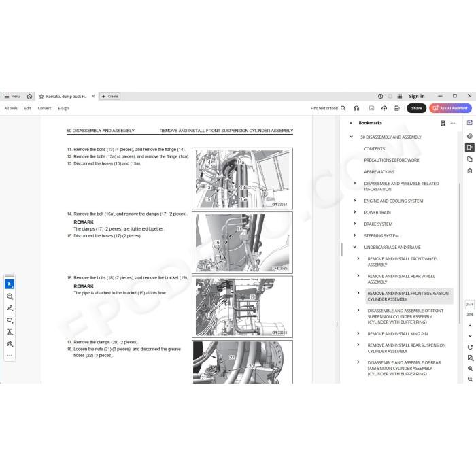The height and width of the screenshot is (476, 476).
Task: Select the arrow selection tool
Action: tap(10, 284)
